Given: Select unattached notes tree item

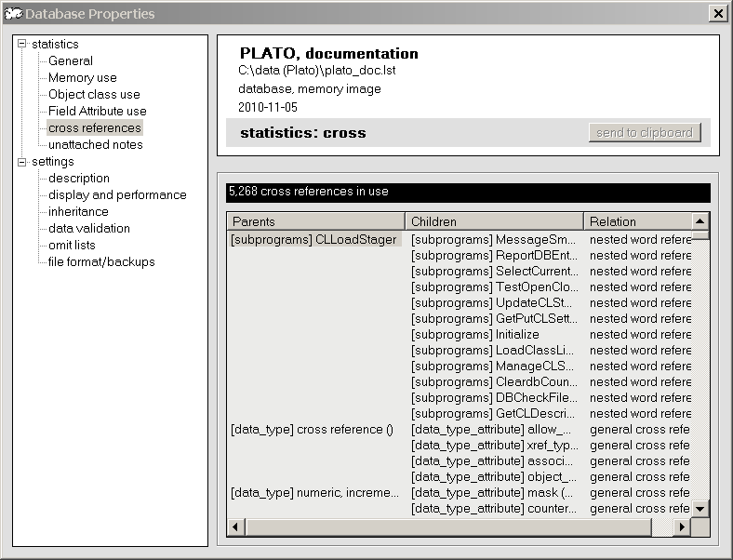Looking at the screenshot, I should 95,145.
